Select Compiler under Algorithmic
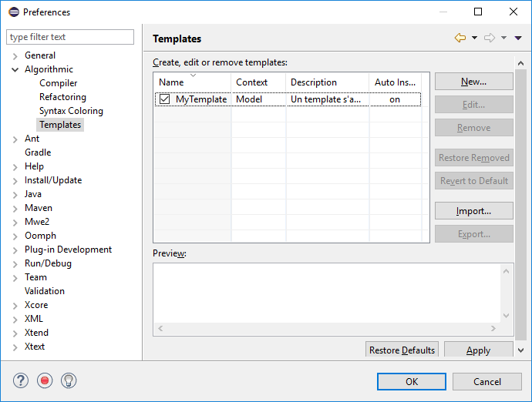Image resolution: width=532 pixels, height=402 pixels. pyautogui.click(x=58, y=83)
